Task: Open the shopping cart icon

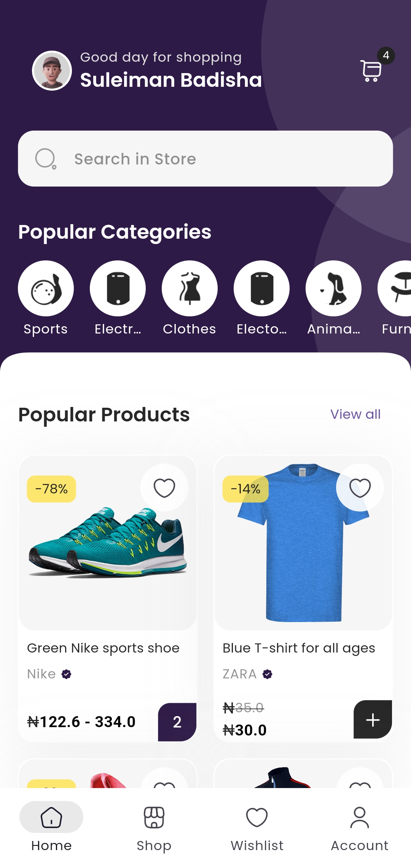Action: coord(371,70)
